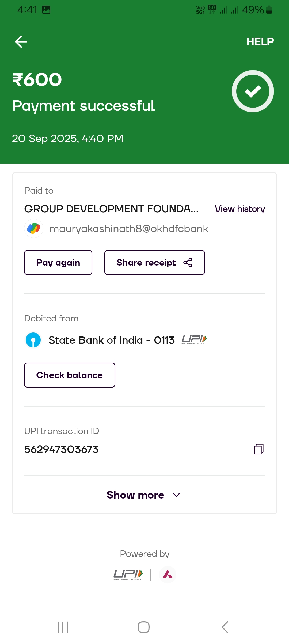
Task: Tap the green payment success checkmark icon
Action: tap(253, 91)
